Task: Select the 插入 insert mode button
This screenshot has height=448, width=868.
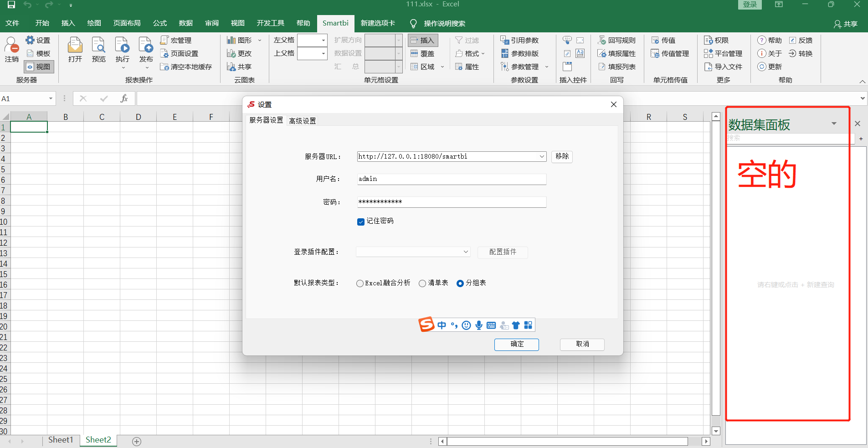Action: [x=422, y=40]
